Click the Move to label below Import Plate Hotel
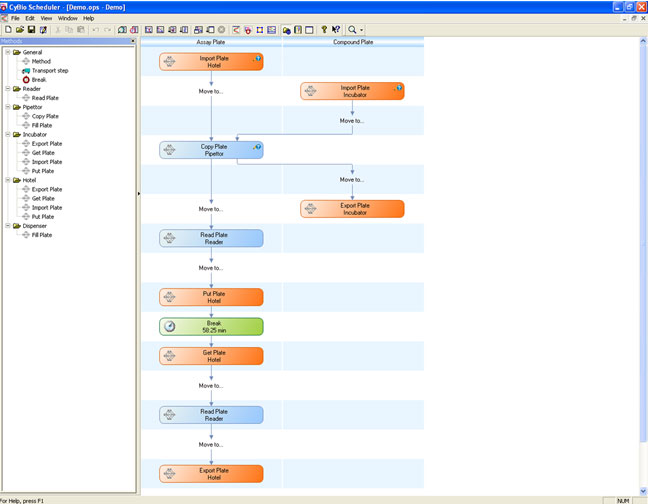Image resolution: width=672 pixels, height=504 pixels. click(211, 91)
